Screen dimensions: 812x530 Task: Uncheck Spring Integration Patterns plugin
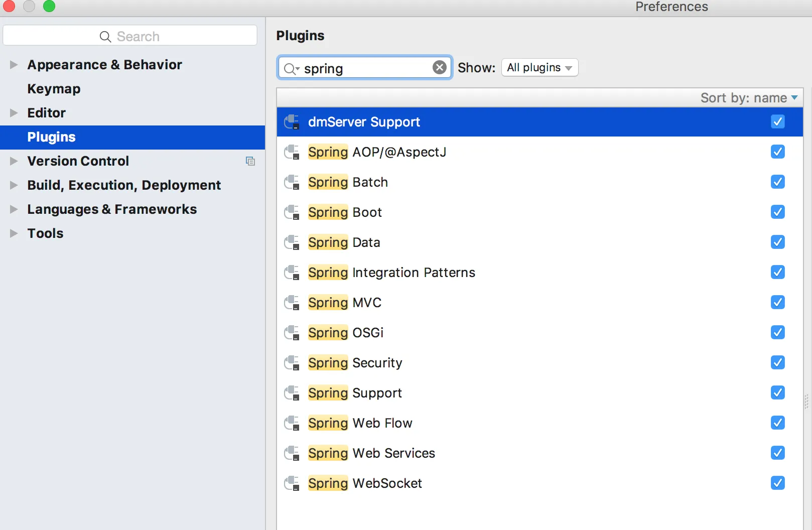(x=778, y=272)
